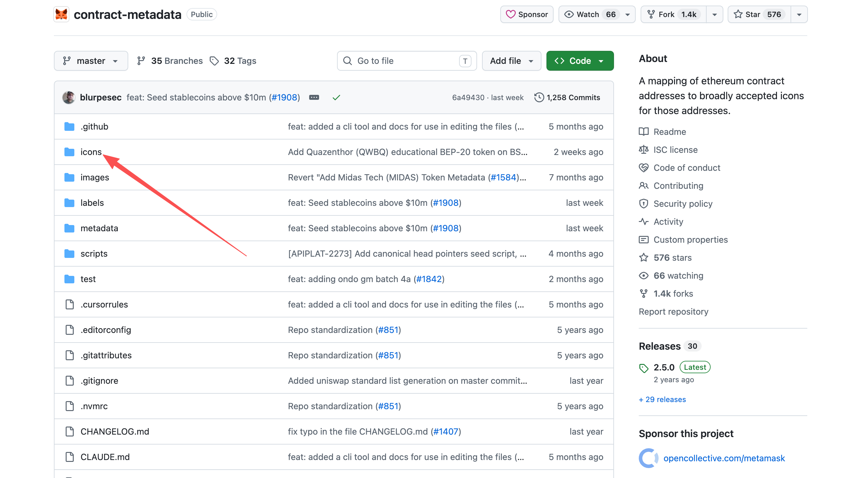Open the metadata folder icon
Screen dimensions: 868x478
(69, 228)
